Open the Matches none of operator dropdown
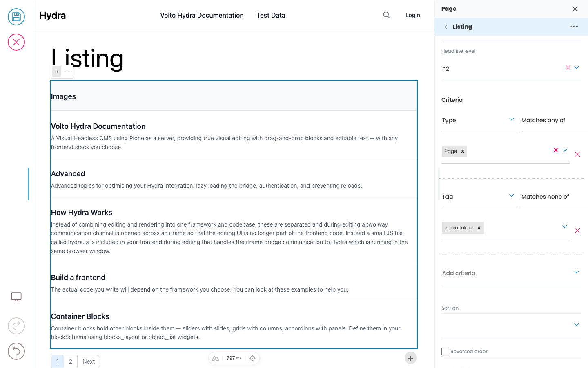The height and width of the screenshot is (368, 588). coord(554,197)
